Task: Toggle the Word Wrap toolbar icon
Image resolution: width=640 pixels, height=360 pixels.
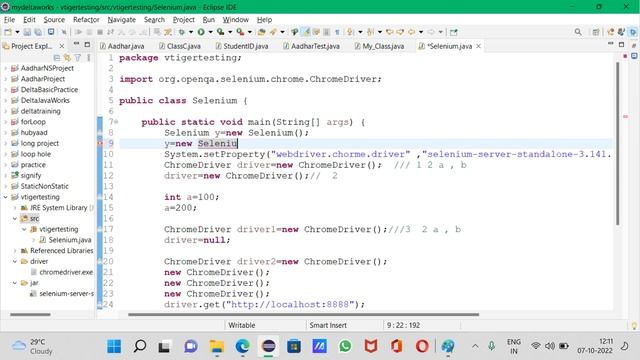Action: tap(316, 32)
